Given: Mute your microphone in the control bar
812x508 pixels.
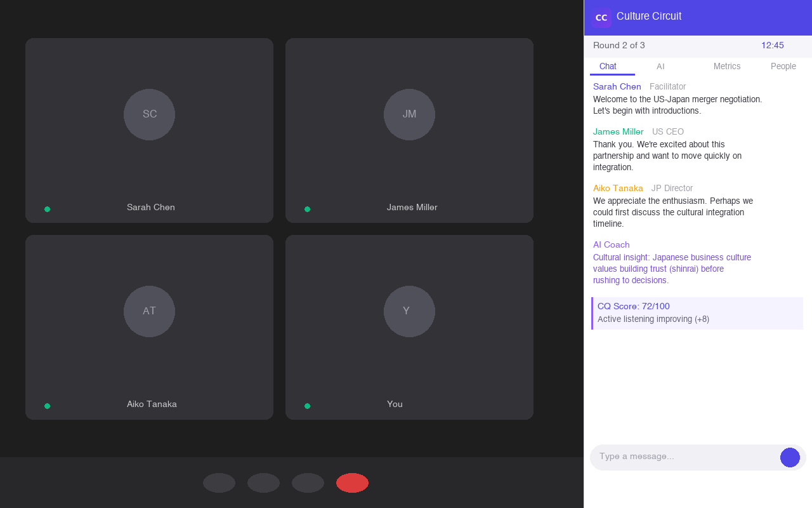Looking at the screenshot, I should click(219, 483).
